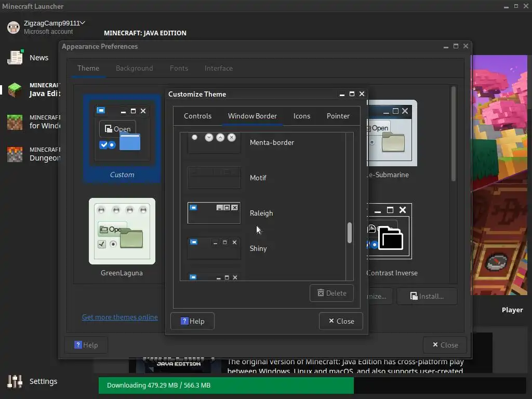Click the Delete button in Customize Theme
This screenshot has width=532, height=399.
[331, 293]
